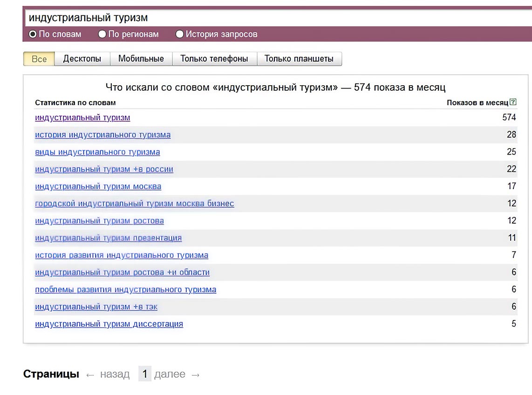
Task: Switch to the Десктопы tab
Action: (82, 59)
